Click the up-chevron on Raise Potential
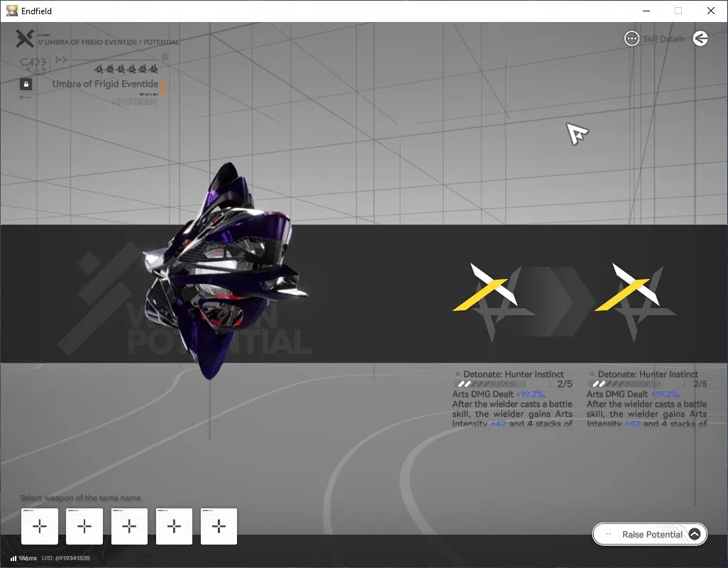 [x=695, y=535]
